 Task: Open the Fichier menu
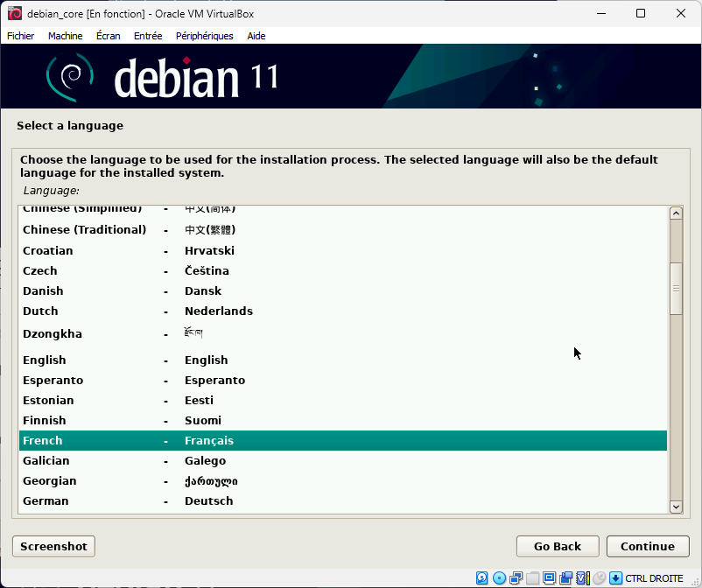(21, 36)
